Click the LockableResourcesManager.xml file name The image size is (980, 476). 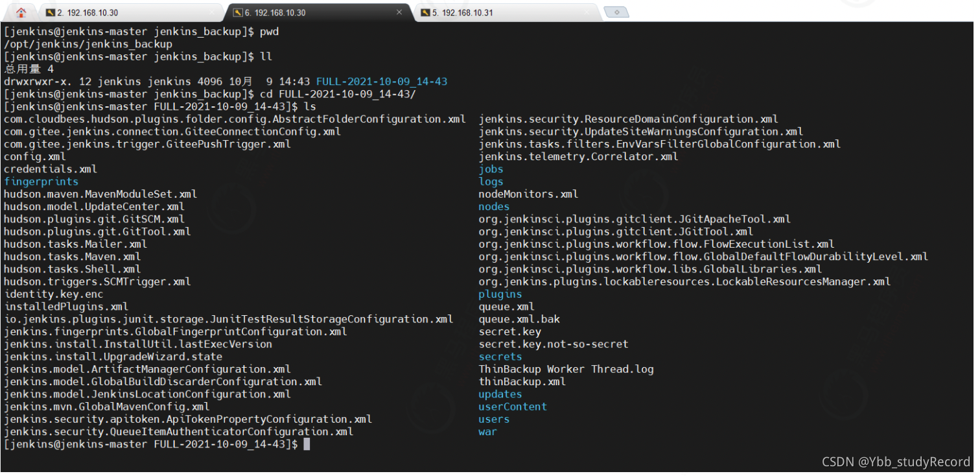pos(685,282)
